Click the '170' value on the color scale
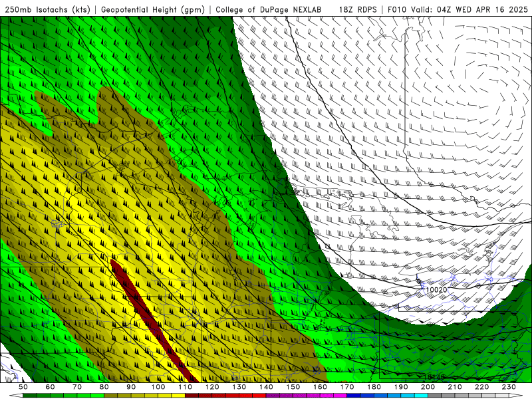Viewport: 532px width, 399px height. coord(347,387)
